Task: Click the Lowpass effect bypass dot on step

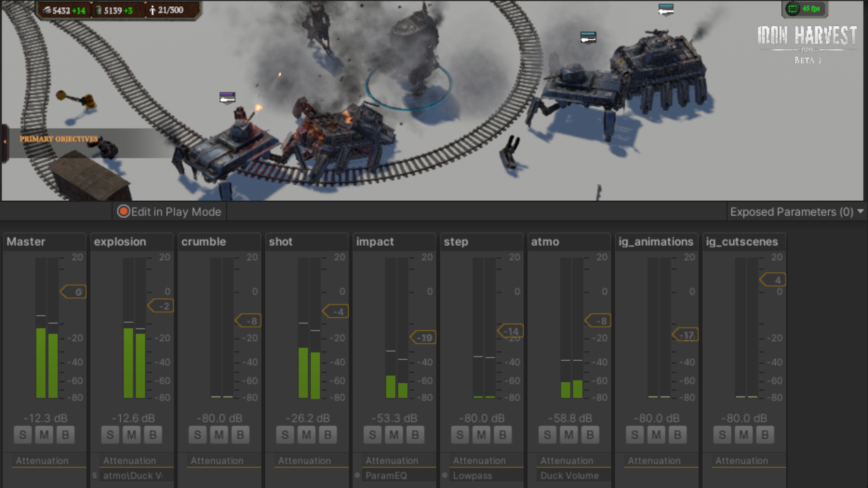Action: [445, 475]
